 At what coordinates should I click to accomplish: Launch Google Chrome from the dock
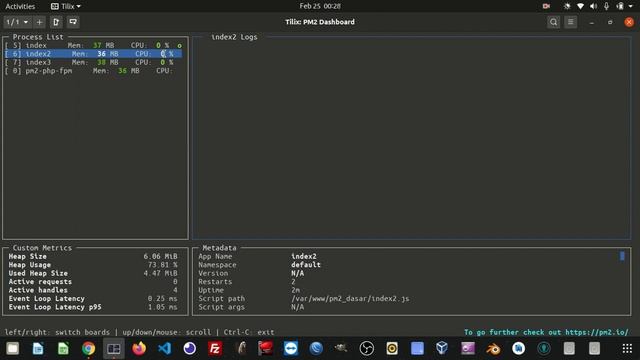pos(89,349)
